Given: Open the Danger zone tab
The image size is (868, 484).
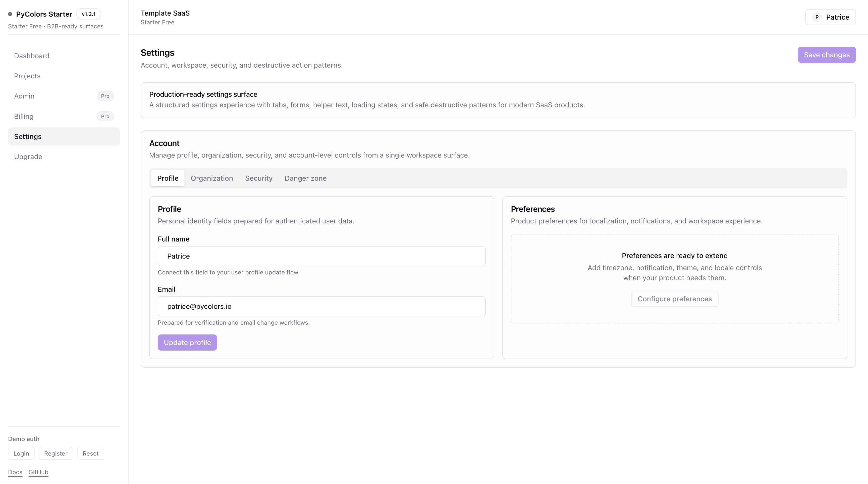Looking at the screenshot, I should click(x=306, y=178).
